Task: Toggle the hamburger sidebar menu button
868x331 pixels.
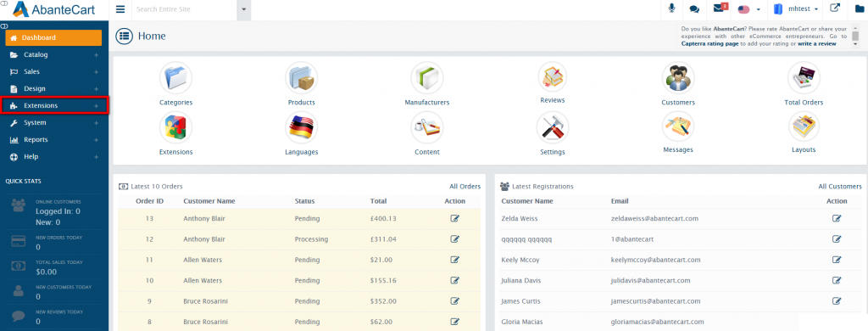Action: [120, 9]
